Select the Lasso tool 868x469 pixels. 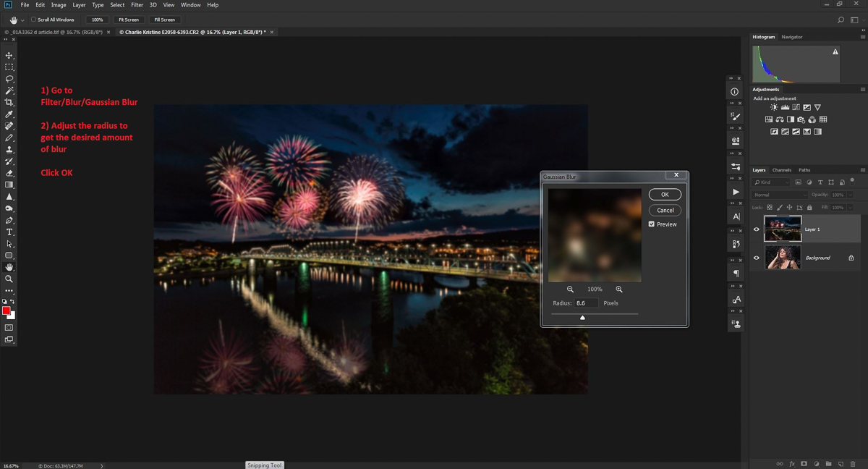tap(9, 79)
